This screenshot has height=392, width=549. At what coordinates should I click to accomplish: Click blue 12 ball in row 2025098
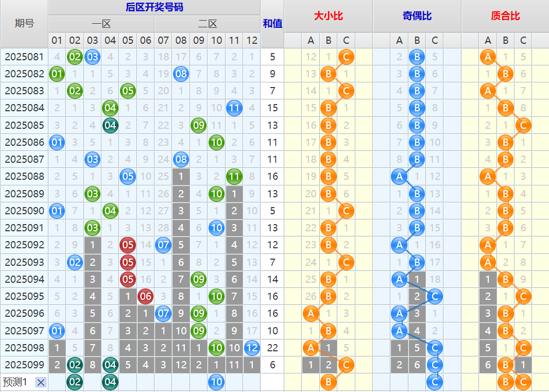(252, 348)
